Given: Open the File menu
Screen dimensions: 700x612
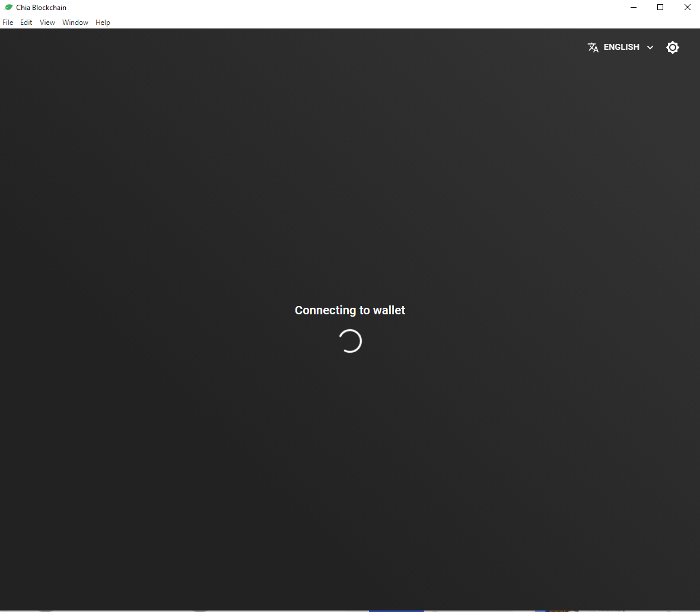Looking at the screenshot, I should click(8, 23).
